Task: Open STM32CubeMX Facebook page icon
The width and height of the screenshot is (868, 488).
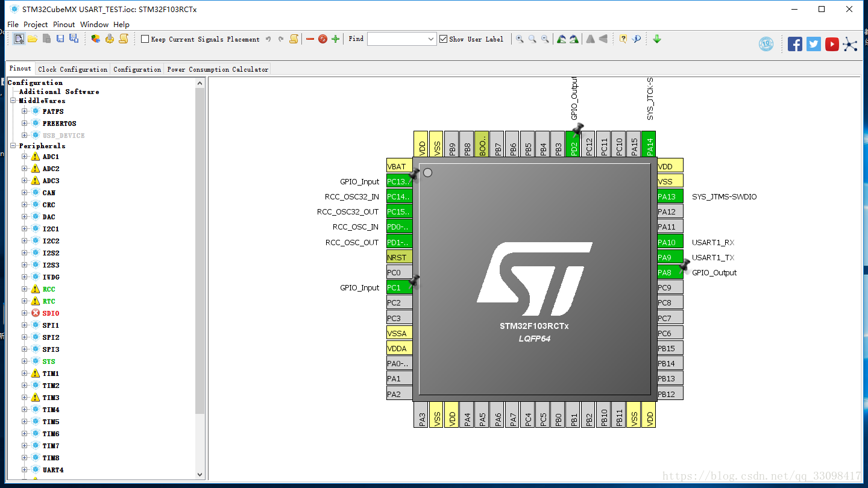Action: [x=794, y=43]
